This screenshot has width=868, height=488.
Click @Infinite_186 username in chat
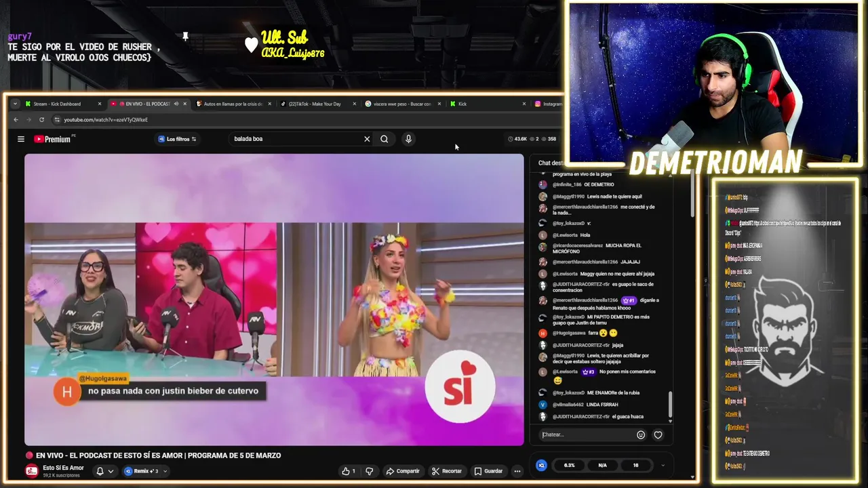pos(567,184)
